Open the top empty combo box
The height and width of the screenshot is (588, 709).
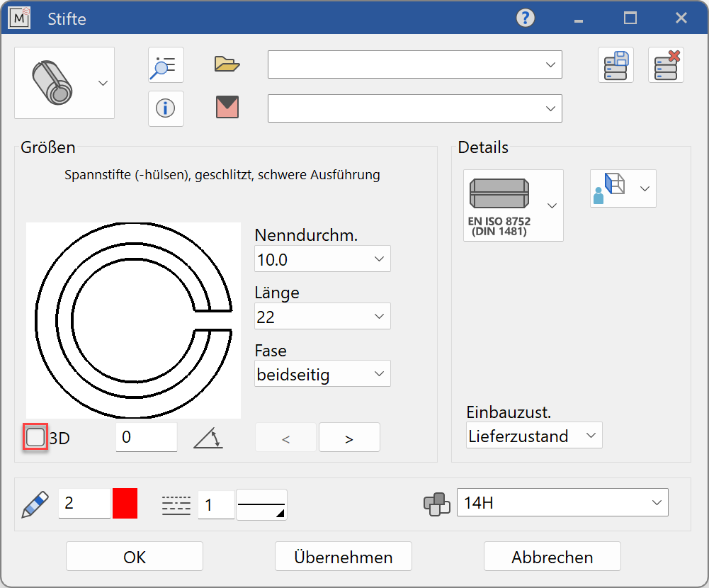pyautogui.click(x=414, y=64)
